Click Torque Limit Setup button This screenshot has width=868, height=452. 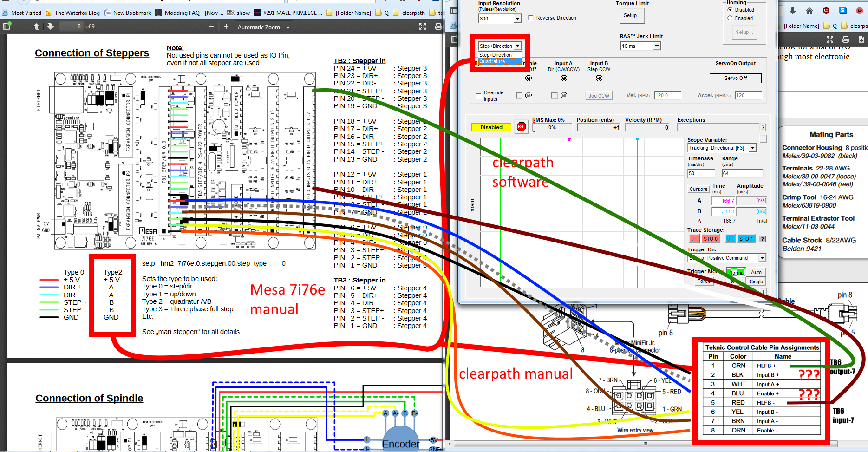pos(632,16)
